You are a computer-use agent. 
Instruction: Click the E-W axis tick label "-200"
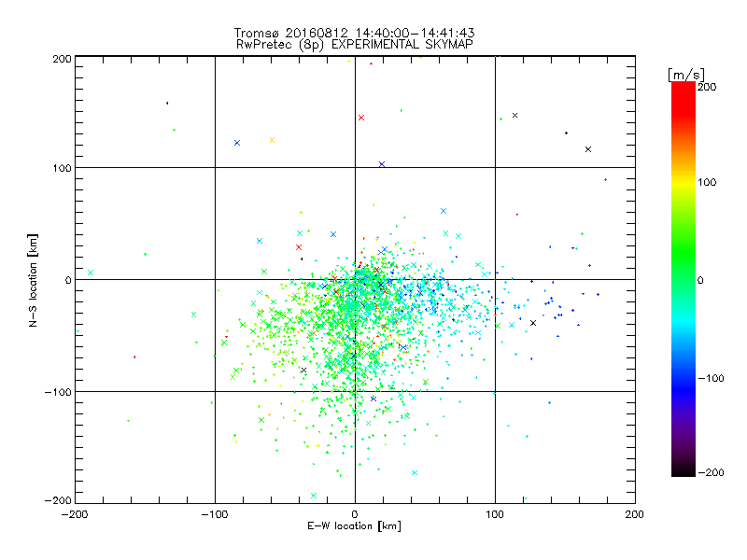click(75, 514)
